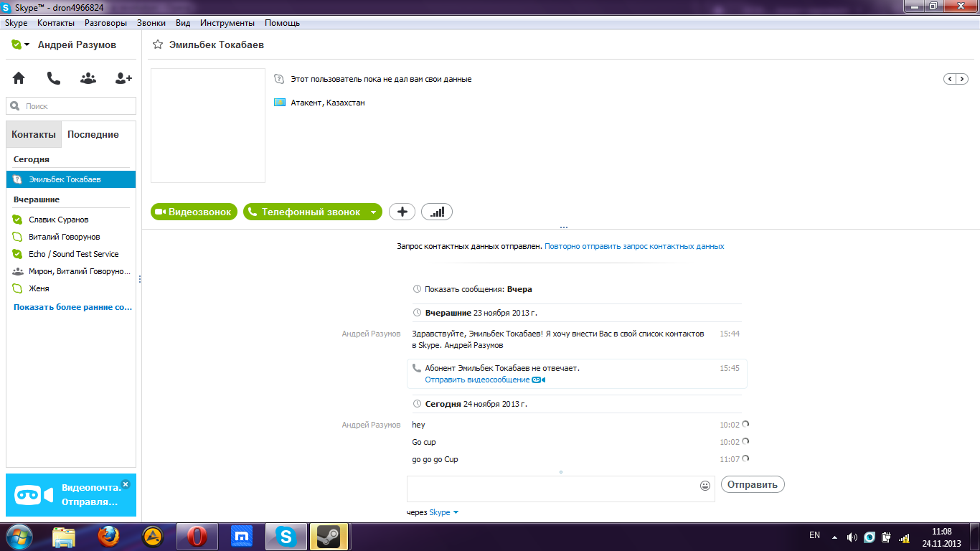Click the 'go go go Cup' message
980x551 pixels.
435,459
